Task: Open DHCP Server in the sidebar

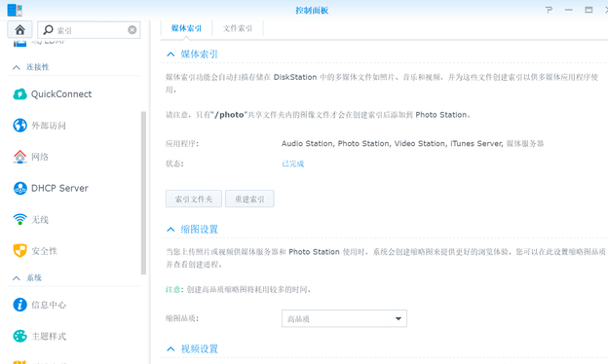Action: point(52,188)
